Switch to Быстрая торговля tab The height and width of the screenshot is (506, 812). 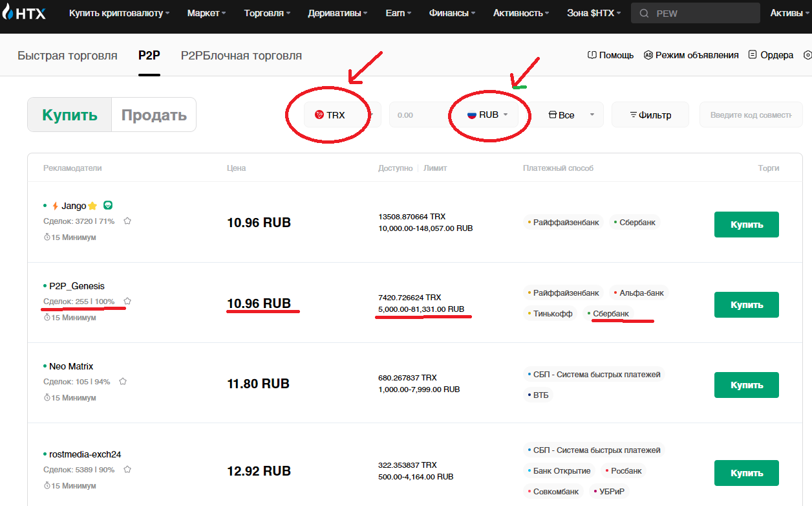[x=67, y=56]
